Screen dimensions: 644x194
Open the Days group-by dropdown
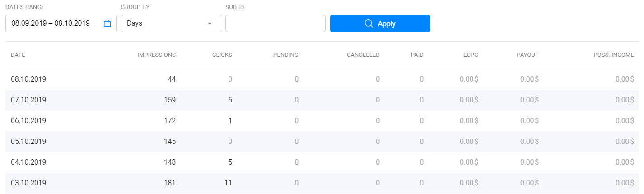[x=171, y=23]
